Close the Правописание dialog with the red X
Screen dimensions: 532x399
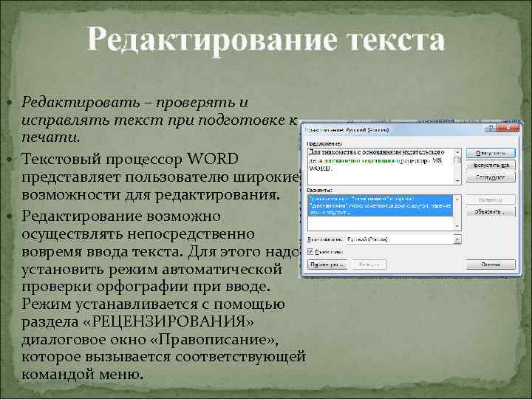[508, 128]
